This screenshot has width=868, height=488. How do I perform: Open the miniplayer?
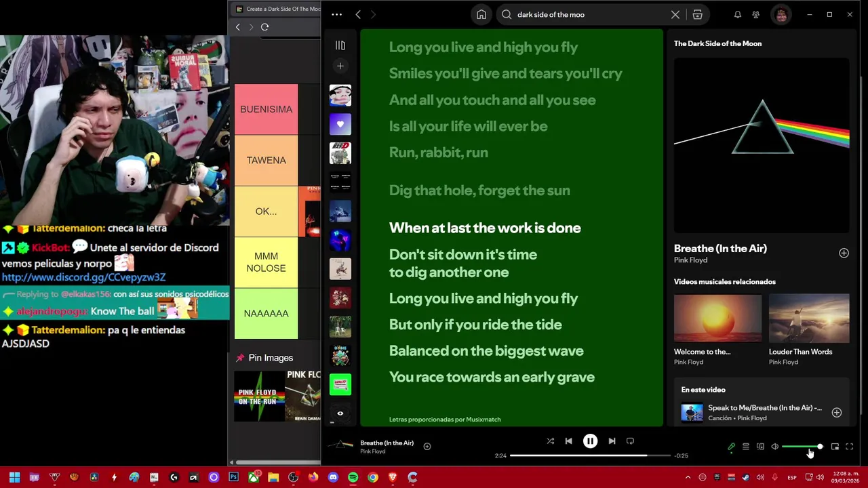(835, 447)
